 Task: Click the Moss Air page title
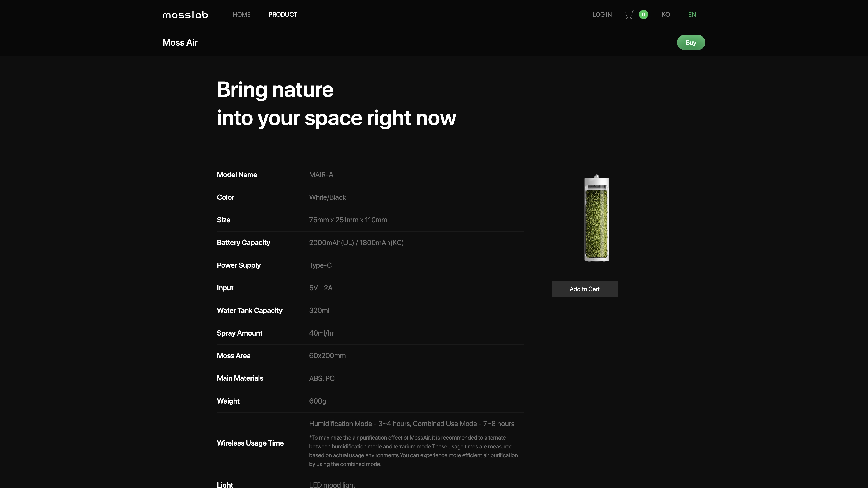coord(180,42)
